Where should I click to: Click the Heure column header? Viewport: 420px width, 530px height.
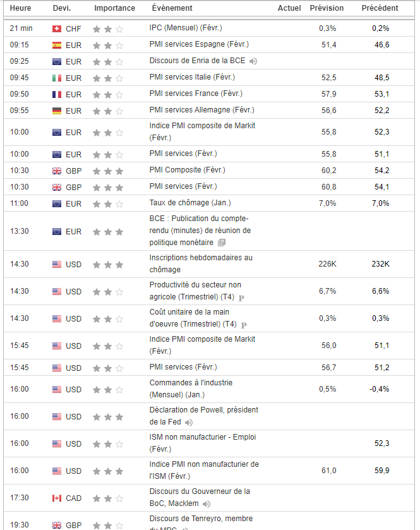20,8
